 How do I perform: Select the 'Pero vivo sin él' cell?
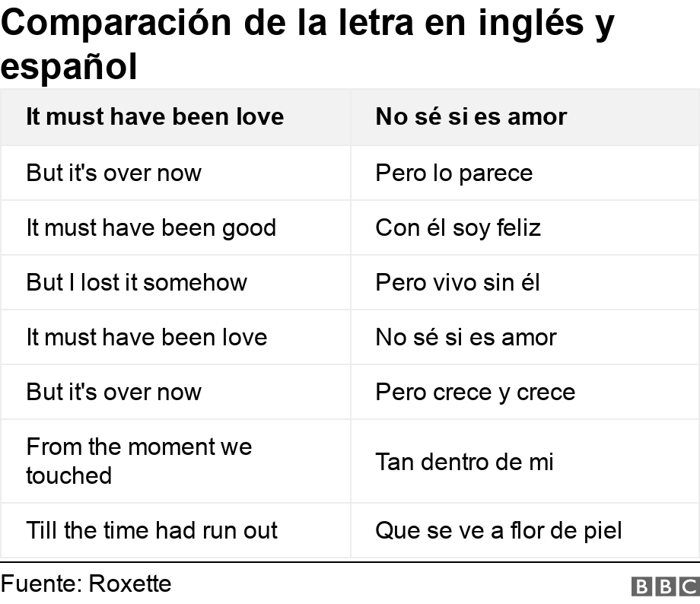tap(525, 282)
